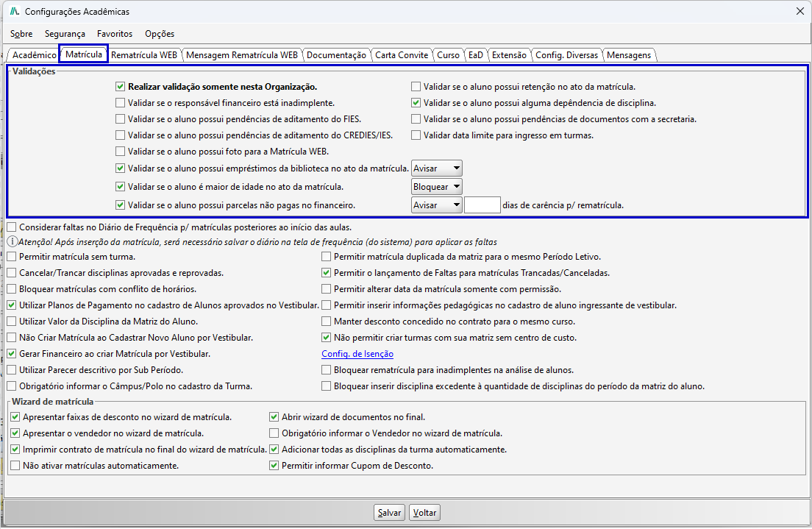Check Obrigatório informar o Câmpus/Polo
The image size is (812, 529).
pyautogui.click(x=11, y=386)
